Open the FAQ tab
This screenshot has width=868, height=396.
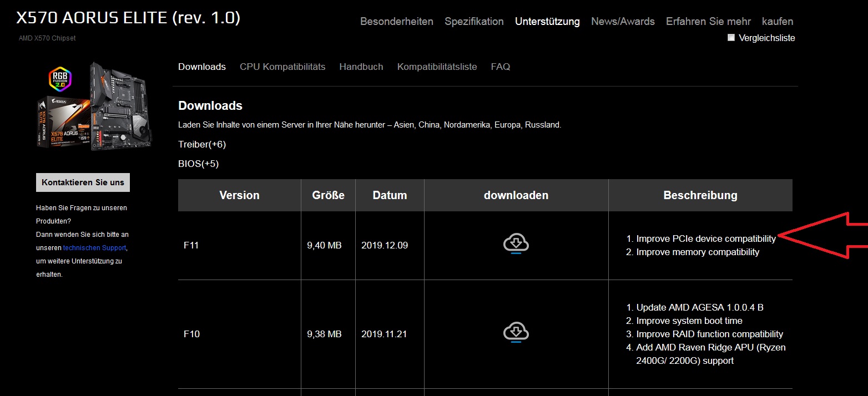point(501,67)
